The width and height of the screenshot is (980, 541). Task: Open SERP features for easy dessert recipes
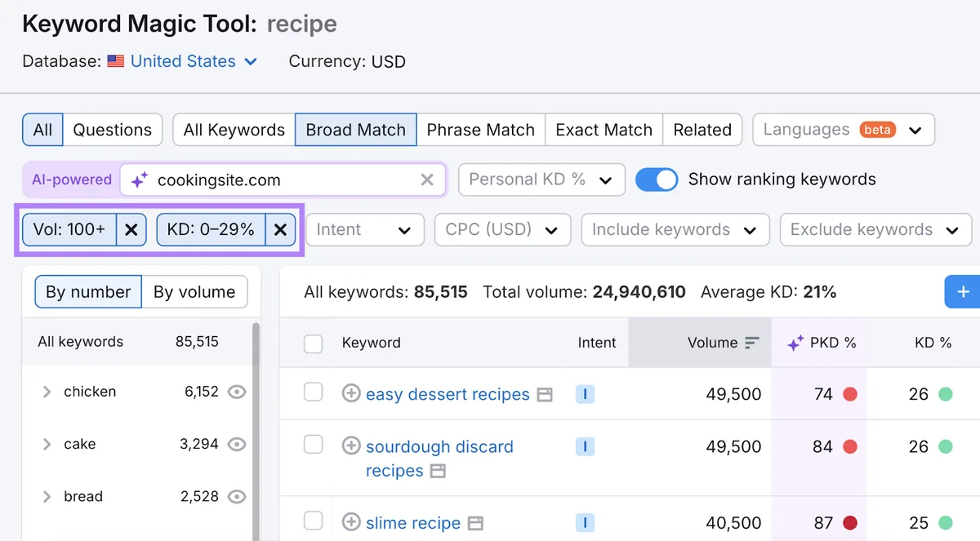tap(545, 395)
